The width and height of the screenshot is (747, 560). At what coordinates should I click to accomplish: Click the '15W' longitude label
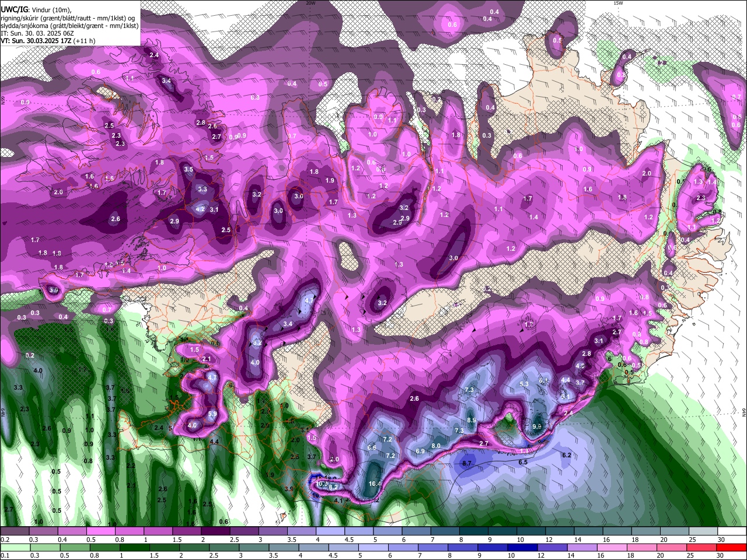click(618, 3)
